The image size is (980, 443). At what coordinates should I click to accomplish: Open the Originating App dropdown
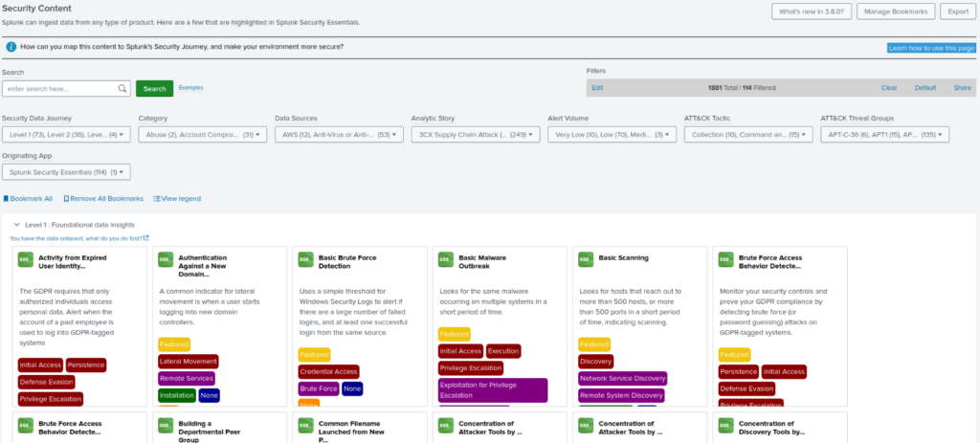(66, 172)
